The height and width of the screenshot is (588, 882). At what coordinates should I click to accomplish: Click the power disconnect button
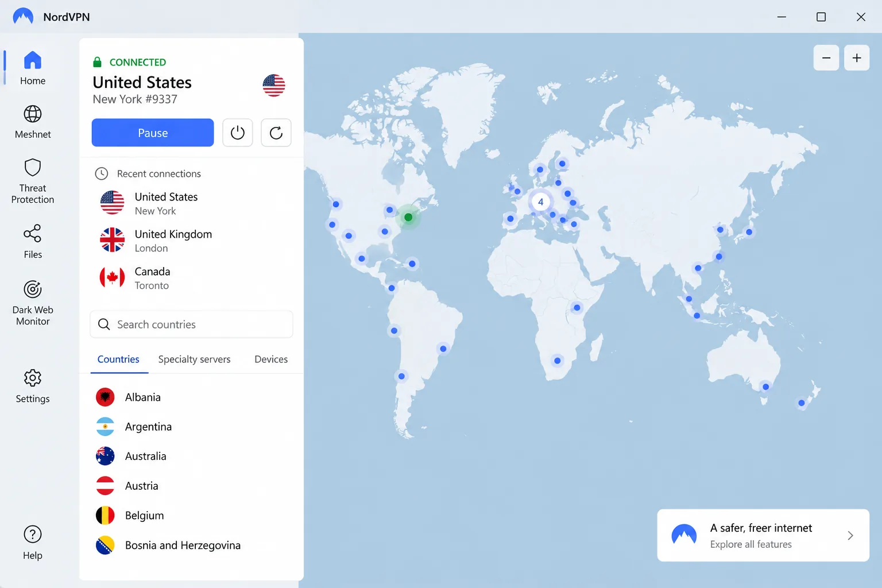click(x=238, y=133)
